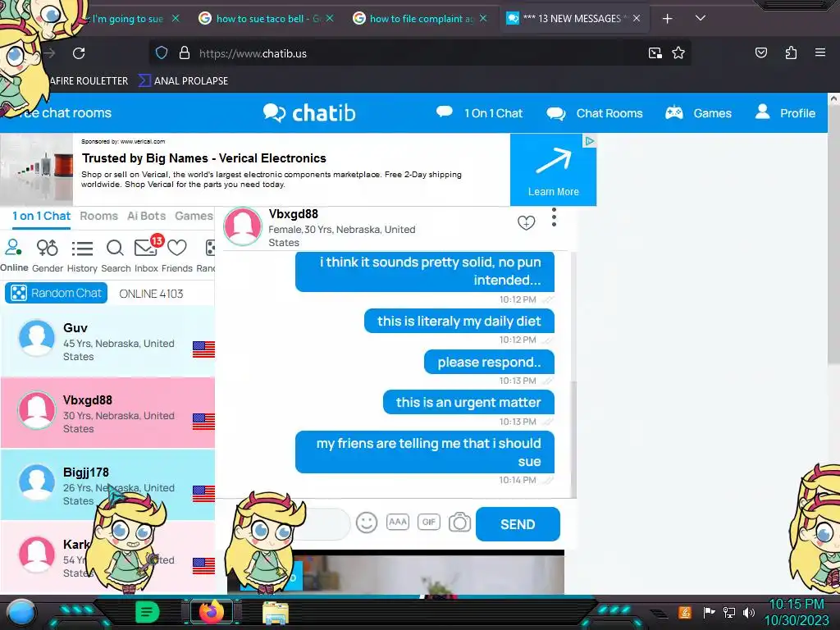Open the Pocket save icon

pos(760,52)
